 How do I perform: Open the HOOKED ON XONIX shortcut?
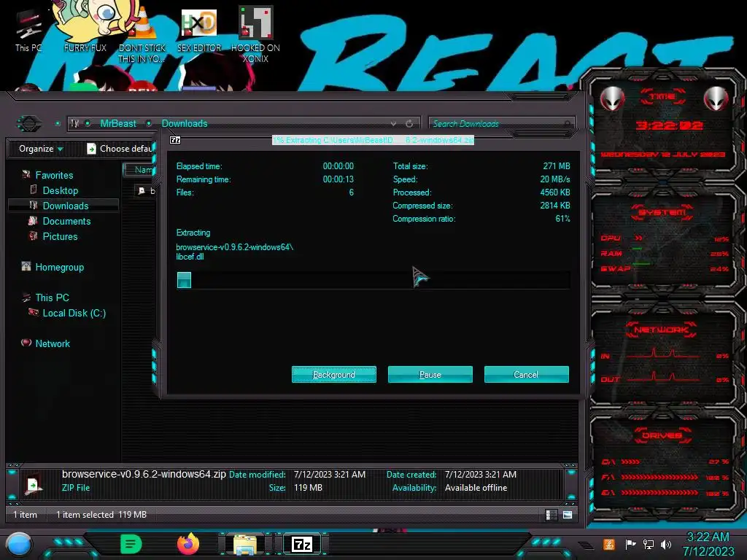tap(255, 34)
